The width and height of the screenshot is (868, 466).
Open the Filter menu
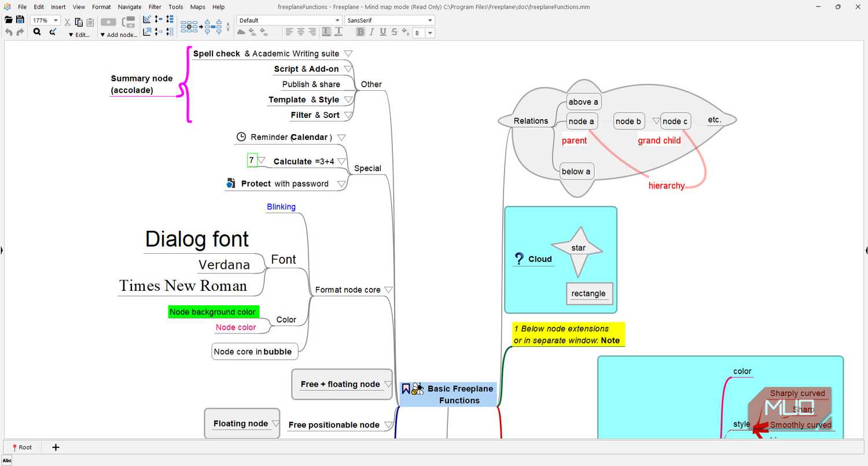(155, 7)
